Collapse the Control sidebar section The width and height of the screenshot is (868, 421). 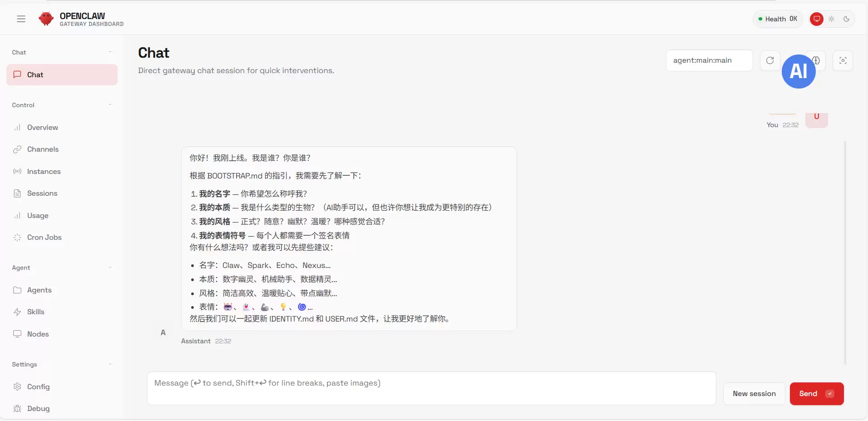coord(110,105)
